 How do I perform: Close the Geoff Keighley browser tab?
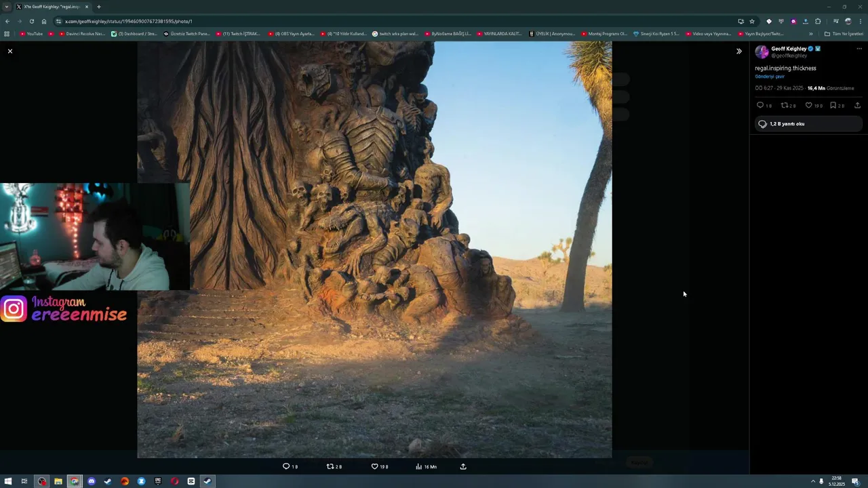click(87, 7)
